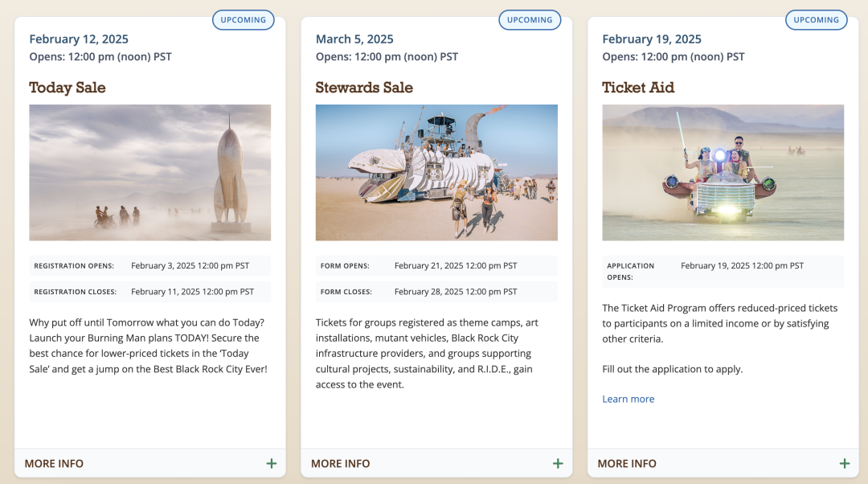The image size is (868, 484).
Task: Click UPCOMING badge on Stewards Sale card
Action: (530, 20)
